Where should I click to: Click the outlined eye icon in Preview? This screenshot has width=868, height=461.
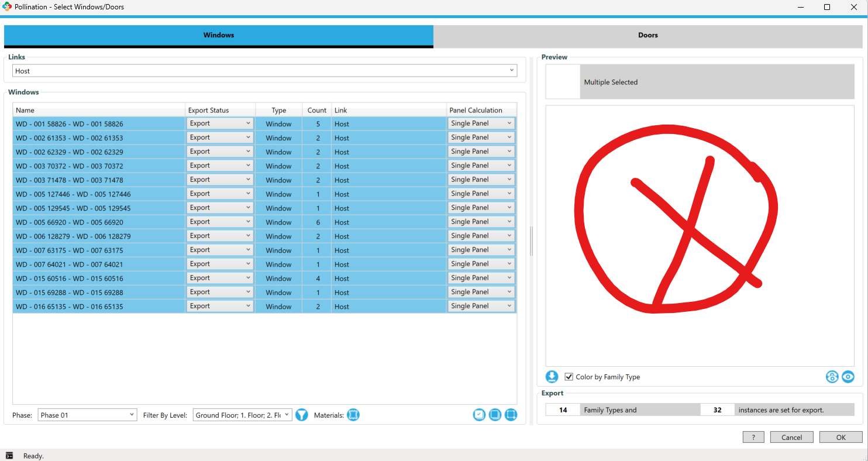832,377
